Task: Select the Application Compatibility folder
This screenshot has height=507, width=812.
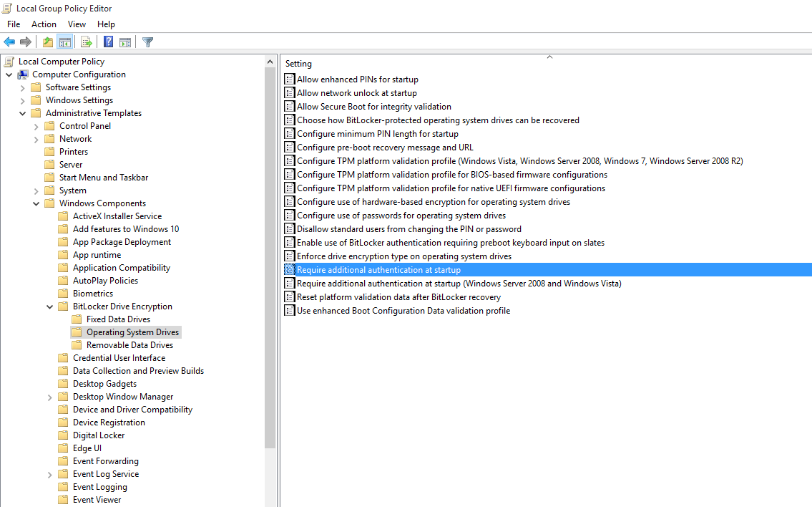Action: [x=122, y=268]
